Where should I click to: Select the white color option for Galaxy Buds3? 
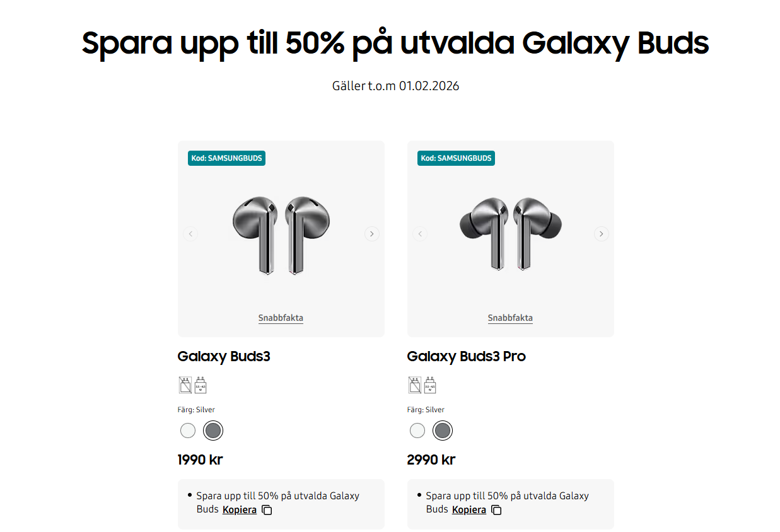coord(187,431)
